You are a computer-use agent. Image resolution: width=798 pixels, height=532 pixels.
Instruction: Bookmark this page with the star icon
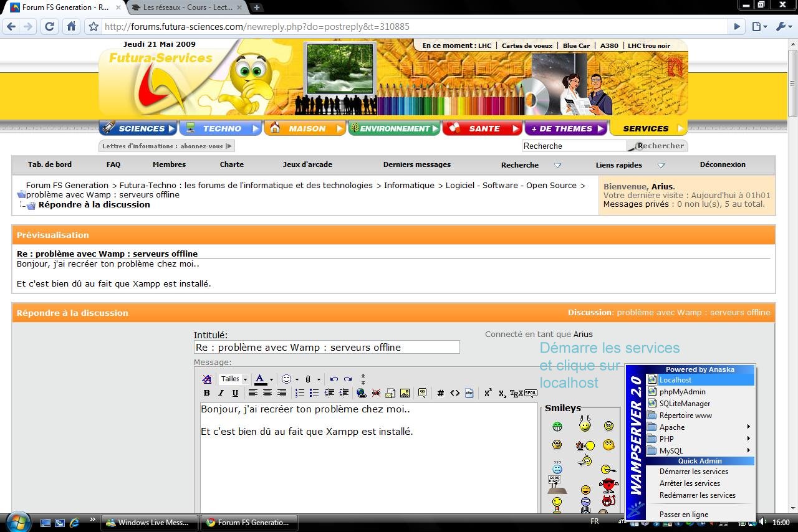(x=94, y=27)
